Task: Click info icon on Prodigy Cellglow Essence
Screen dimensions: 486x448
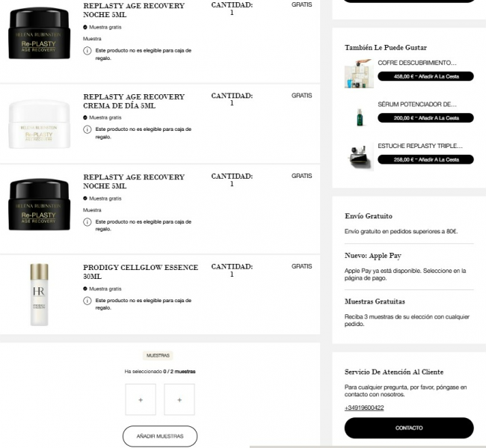Action: (87, 301)
